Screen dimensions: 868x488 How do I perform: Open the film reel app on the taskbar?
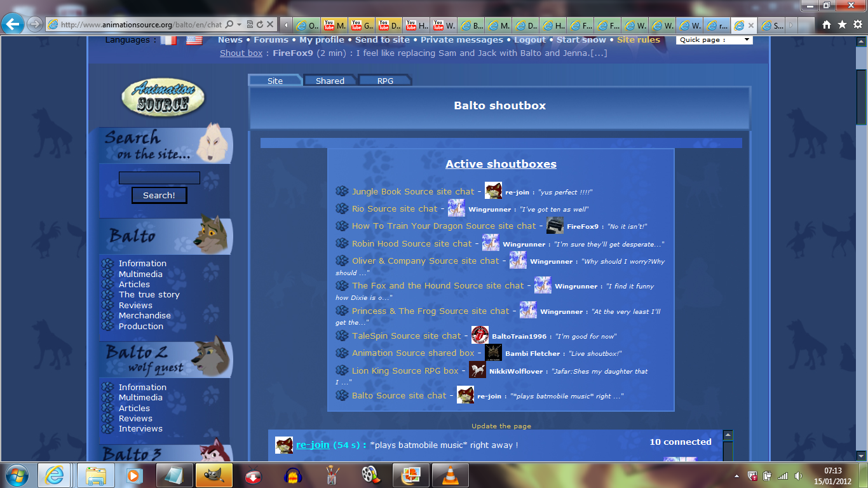[x=372, y=475]
